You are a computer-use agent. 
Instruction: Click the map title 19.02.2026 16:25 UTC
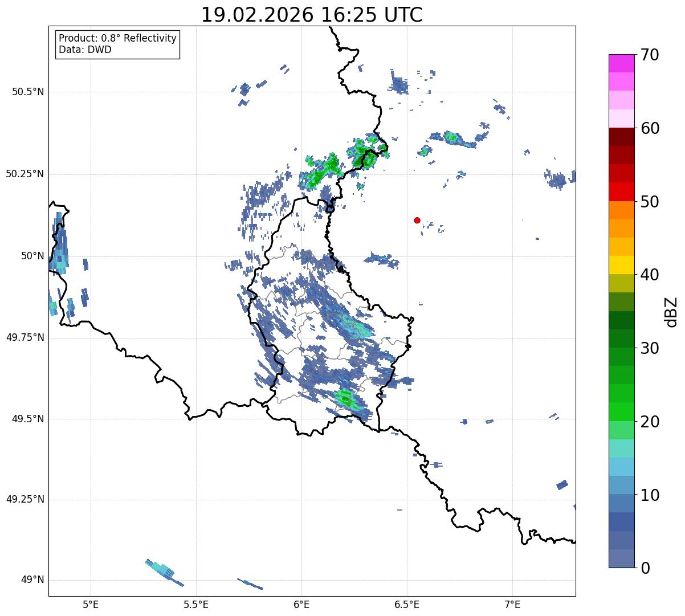pyautogui.click(x=312, y=15)
